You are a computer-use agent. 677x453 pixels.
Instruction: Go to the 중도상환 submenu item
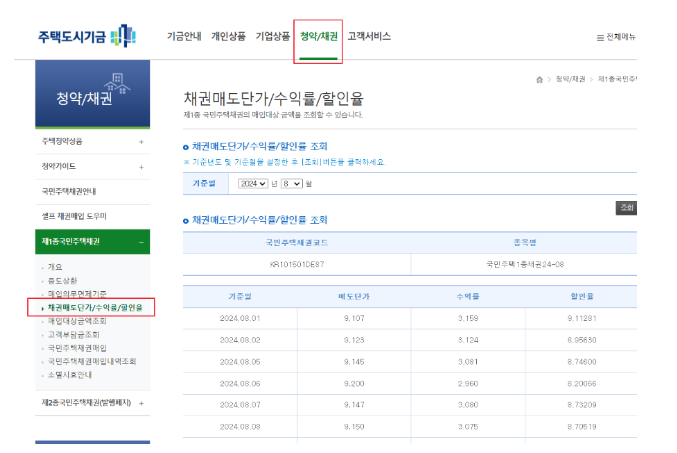(x=62, y=281)
